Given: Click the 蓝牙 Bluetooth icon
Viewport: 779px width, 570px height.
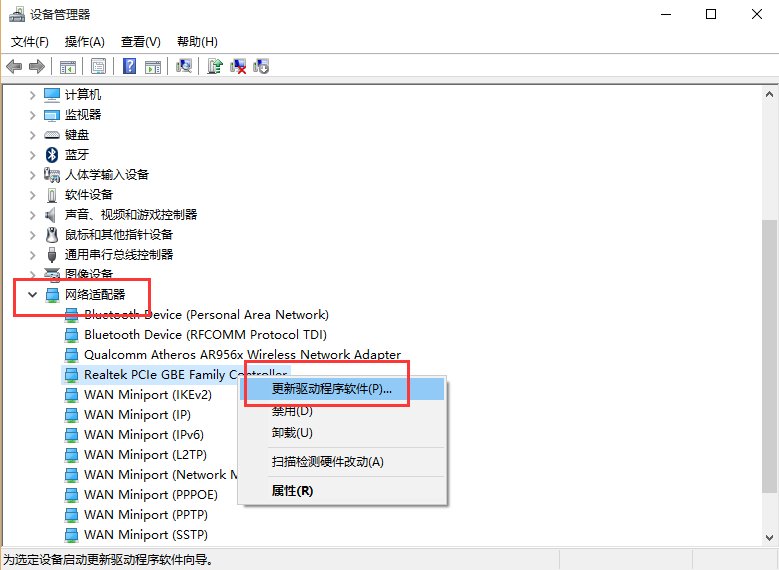Looking at the screenshot, I should [x=52, y=155].
